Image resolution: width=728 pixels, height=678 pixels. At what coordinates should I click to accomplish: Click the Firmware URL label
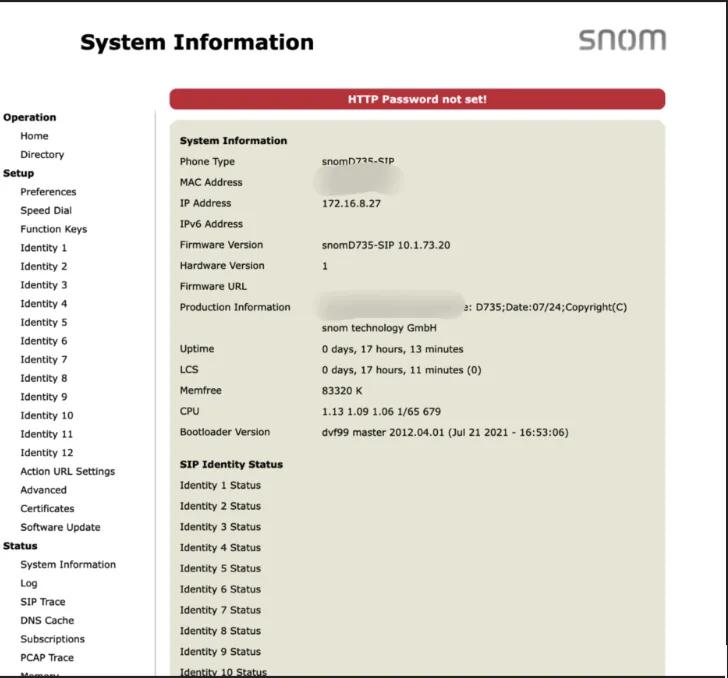click(213, 287)
